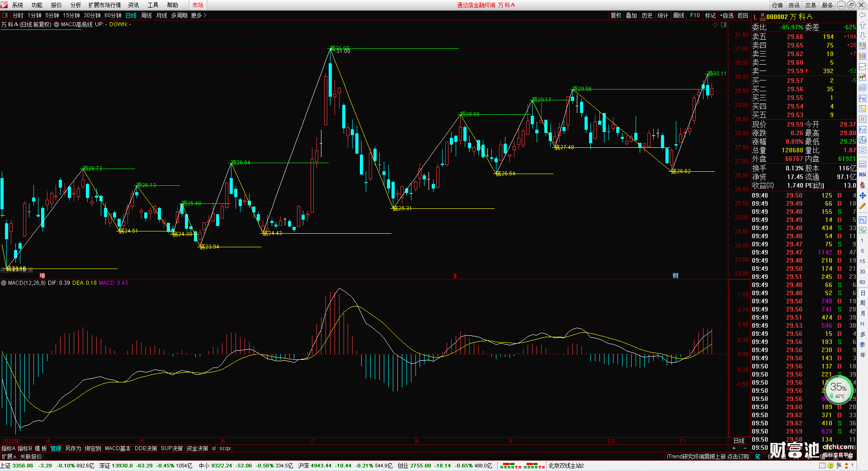This screenshot has height=471, width=868.
Task: Toggle the square icon at chart top-right
Action: pyautogui.click(x=723, y=24)
